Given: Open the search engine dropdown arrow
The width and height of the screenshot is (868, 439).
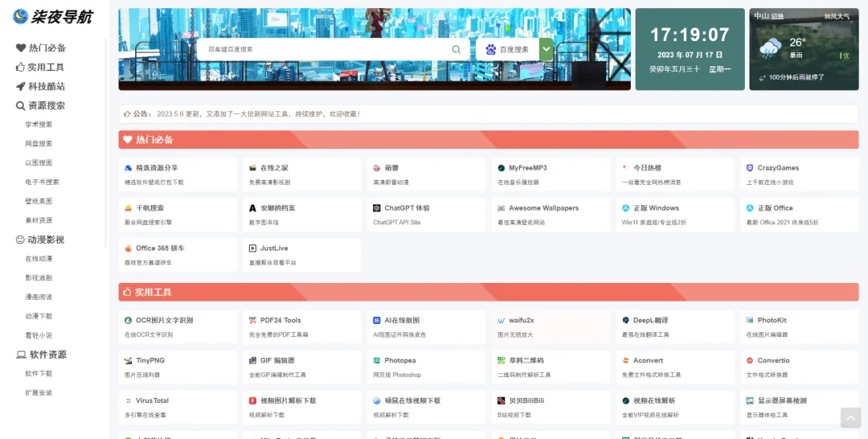Looking at the screenshot, I should point(547,49).
